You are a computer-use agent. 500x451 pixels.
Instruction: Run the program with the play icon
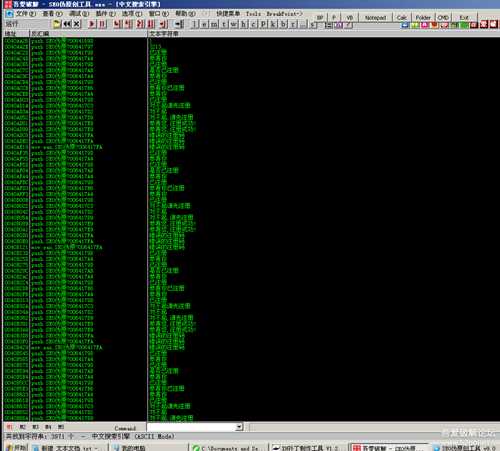coord(91,24)
